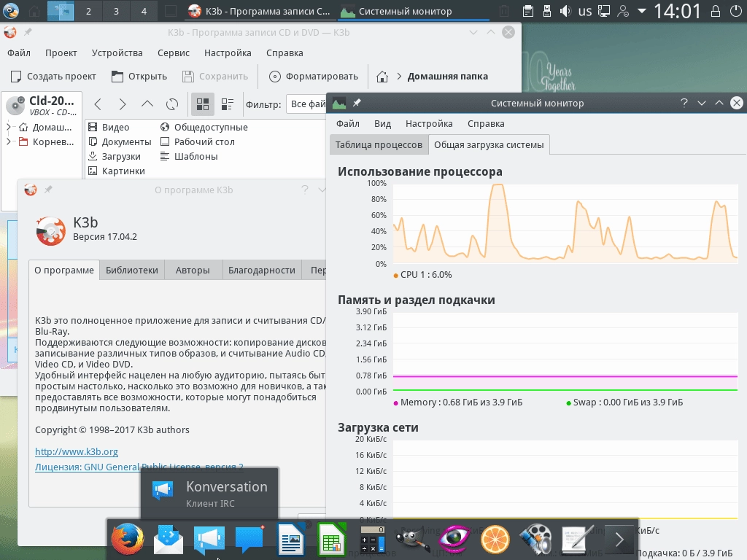This screenshot has height=560, width=747.
Task: Pin the System Monitor window
Action: pos(357,103)
